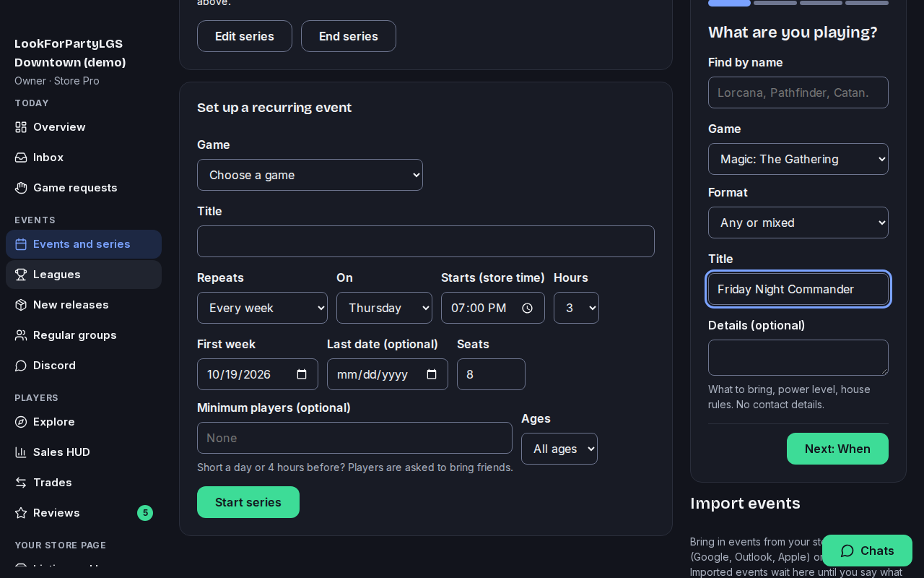Select Leagues in the sidebar
The height and width of the screenshot is (578, 924).
(84, 275)
